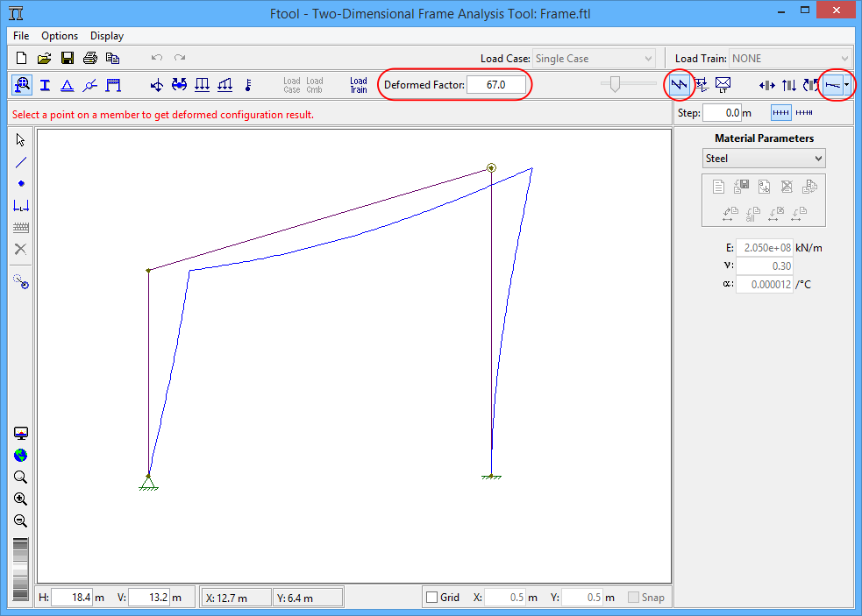Open the Display menu

(x=107, y=36)
